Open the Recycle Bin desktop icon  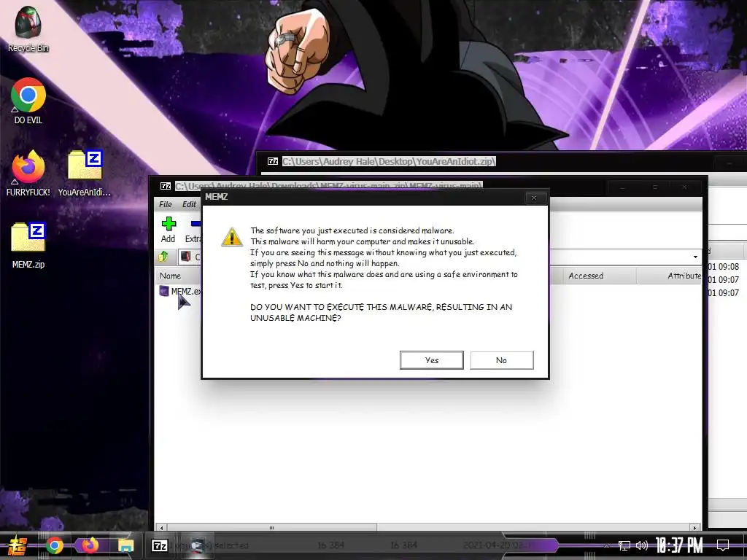[28, 28]
